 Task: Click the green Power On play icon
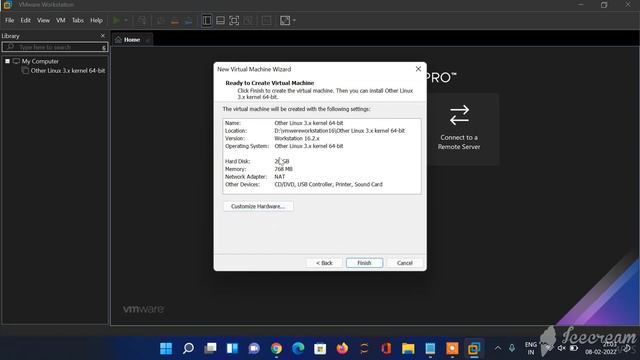point(117,20)
